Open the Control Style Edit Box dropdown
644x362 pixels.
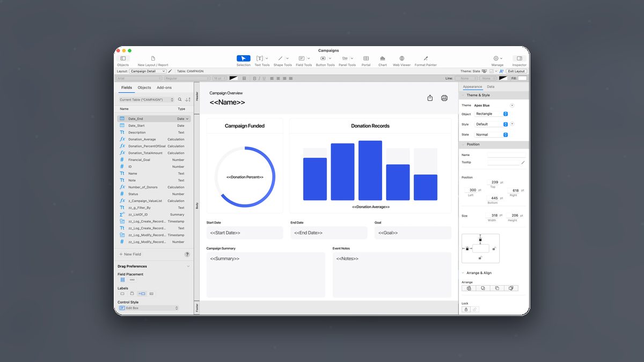click(148, 308)
